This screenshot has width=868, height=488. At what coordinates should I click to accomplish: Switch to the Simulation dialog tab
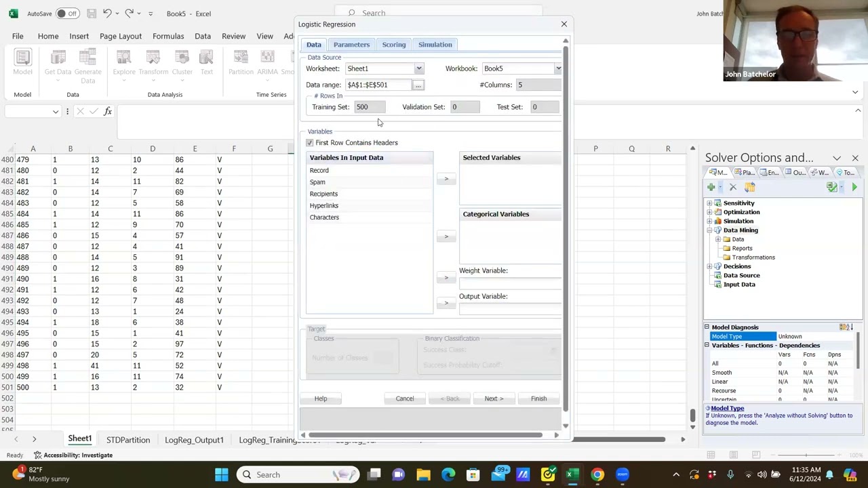[x=435, y=45]
